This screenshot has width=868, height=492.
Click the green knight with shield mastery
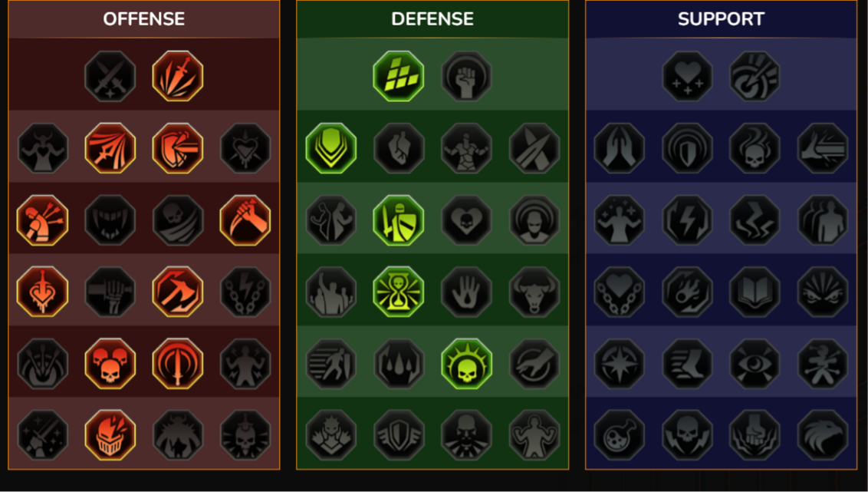(x=399, y=220)
